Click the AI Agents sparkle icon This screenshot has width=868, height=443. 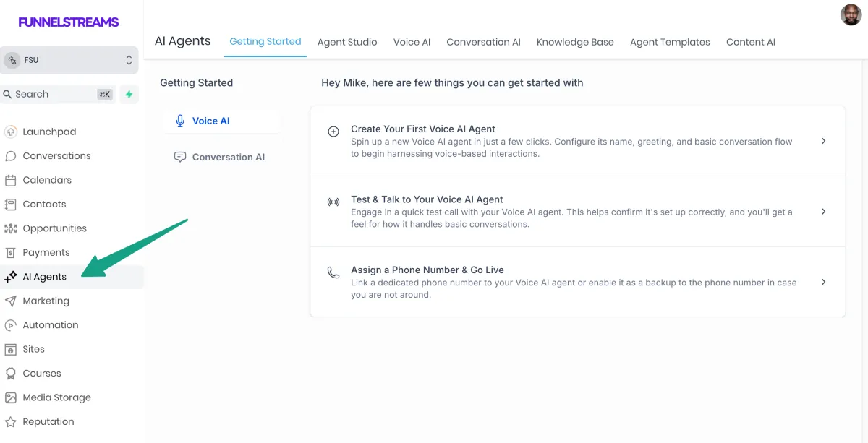[10, 277]
